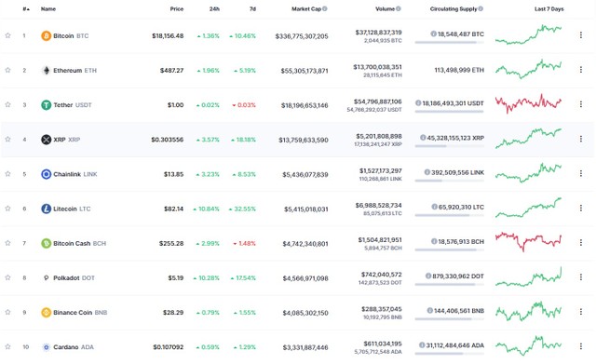
Task: Favorite XRP using its star icon
Action: [x=7, y=140]
